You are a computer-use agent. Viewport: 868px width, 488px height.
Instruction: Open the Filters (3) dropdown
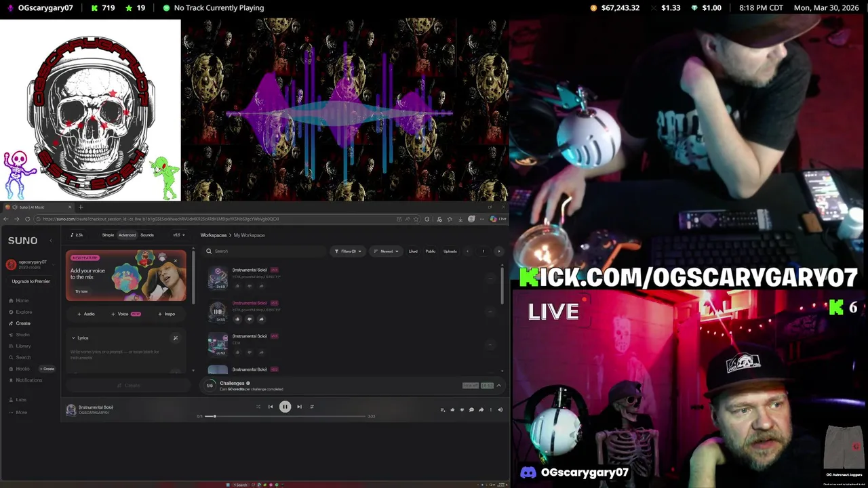point(348,251)
